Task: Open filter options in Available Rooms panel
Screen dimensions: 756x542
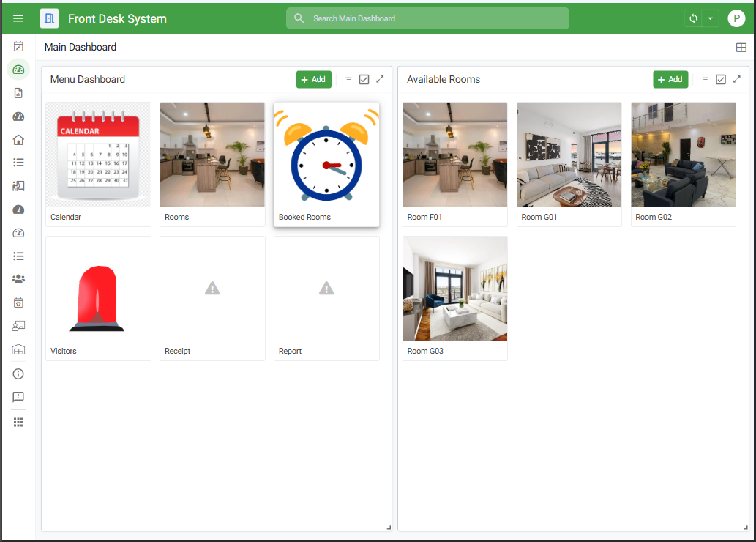Action: click(705, 79)
